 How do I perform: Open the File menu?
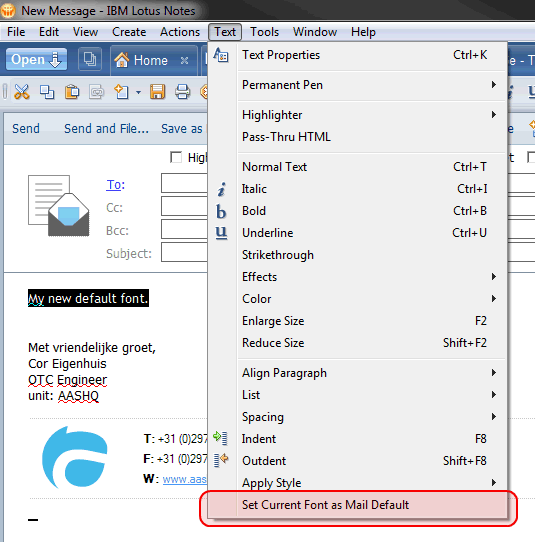tap(16, 32)
